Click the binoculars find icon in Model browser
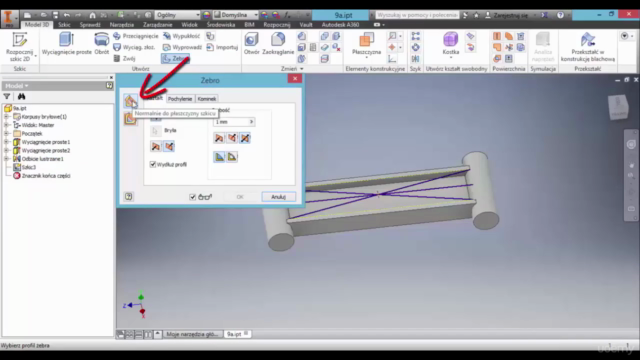The width and height of the screenshot is (640, 360). point(21,96)
